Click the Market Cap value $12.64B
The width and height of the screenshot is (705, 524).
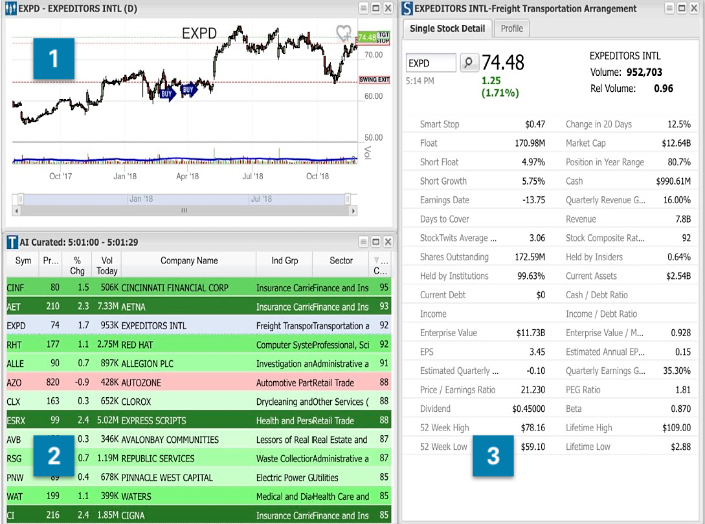point(676,143)
